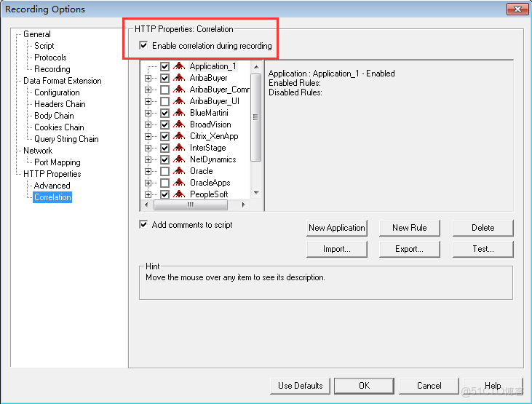Expand the OracleApps tree node
Screen dimensions: 532x404
coord(148,183)
